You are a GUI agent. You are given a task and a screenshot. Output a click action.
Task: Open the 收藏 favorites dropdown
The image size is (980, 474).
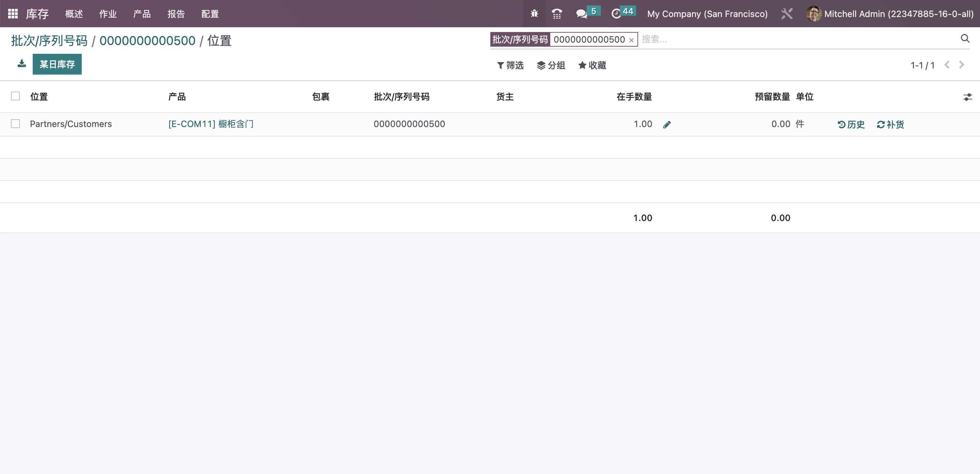tap(592, 65)
